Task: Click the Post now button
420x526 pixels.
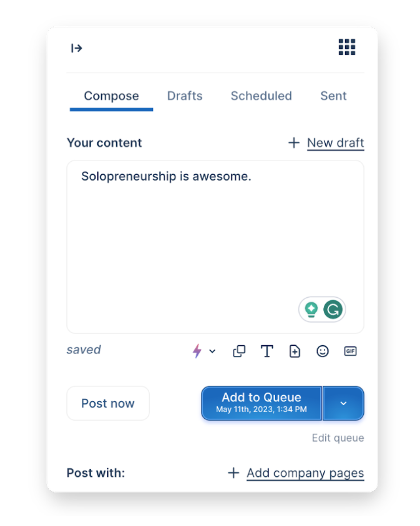Action: click(x=108, y=403)
